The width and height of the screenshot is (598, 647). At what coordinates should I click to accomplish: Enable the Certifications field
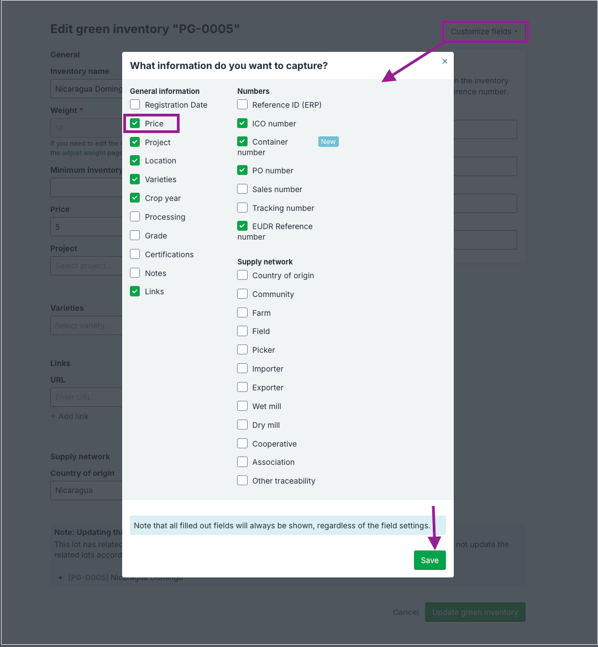[x=135, y=254]
